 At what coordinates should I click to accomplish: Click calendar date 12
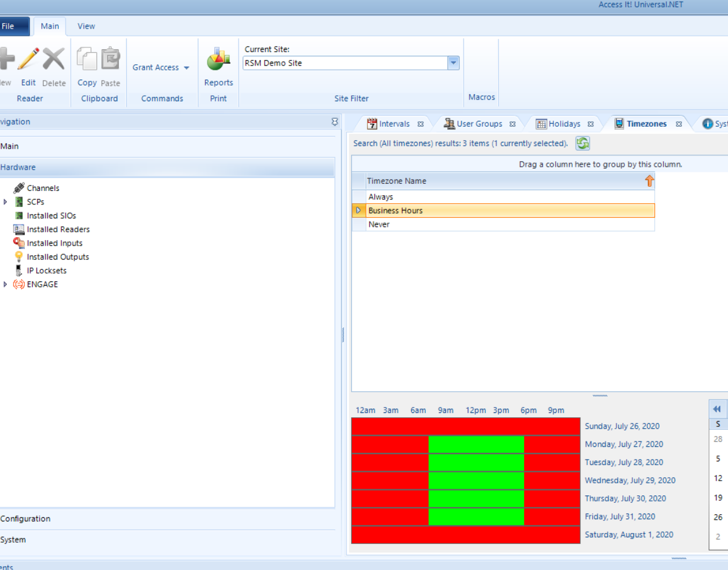(x=718, y=478)
